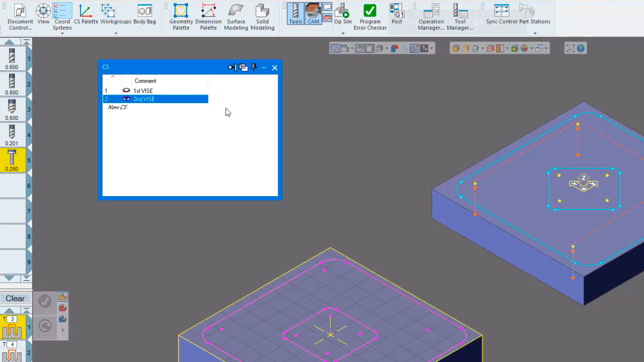The height and width of the screenshot is (362, 644).
Task: Select the New CS list entry
Action: pos(118,108)
